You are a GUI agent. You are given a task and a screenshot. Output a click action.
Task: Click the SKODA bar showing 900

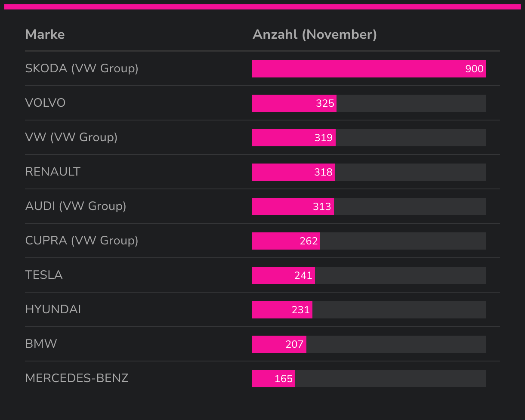click(369, 69)
